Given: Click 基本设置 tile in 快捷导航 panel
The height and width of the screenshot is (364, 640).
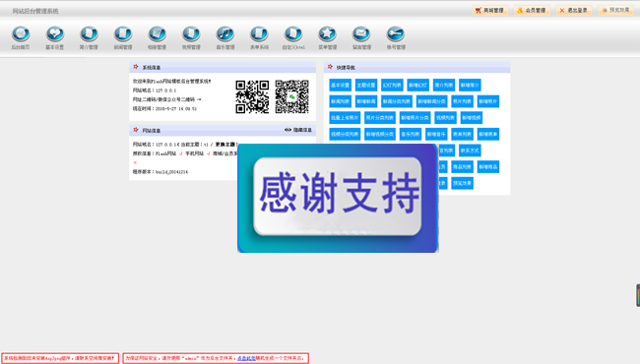Looking at the screenshot, I should (x=340, y=86).
